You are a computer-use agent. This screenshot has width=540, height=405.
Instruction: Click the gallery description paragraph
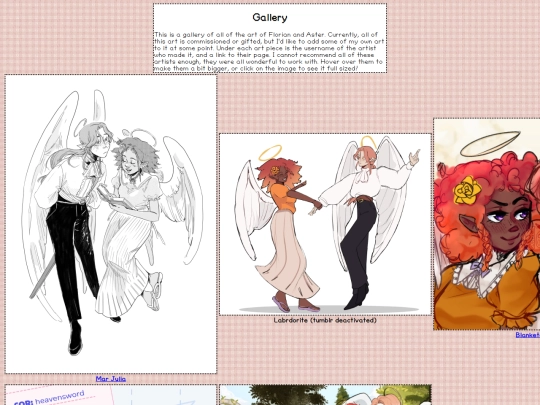tap(269, 51)
